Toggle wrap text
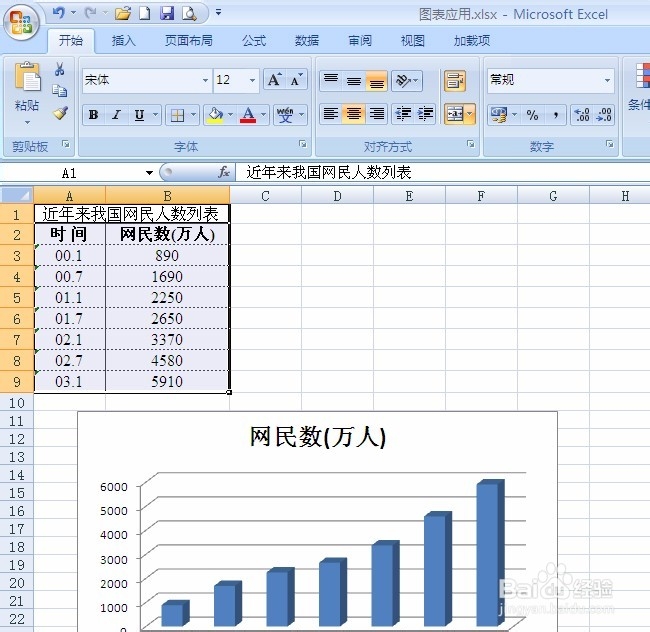This screenshot has width=650, height=632. pos(455,80)
